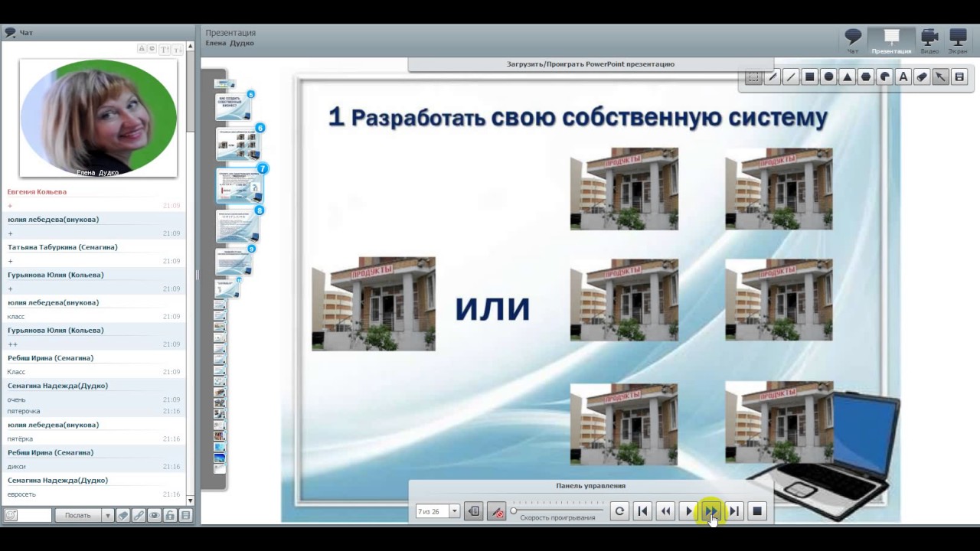The image size is (980, 551).
Task: Select the pie sector shape tool
Action: [884, 77]
